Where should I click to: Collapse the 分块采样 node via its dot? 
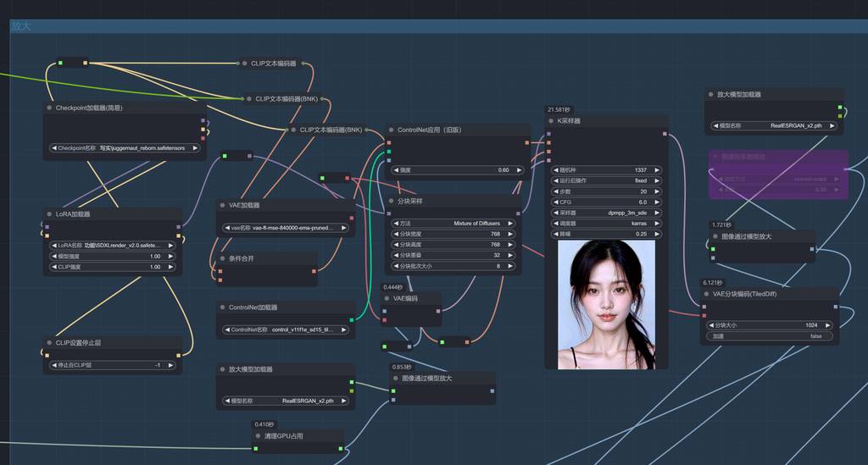pyautogui.click(x=392, y=202)
